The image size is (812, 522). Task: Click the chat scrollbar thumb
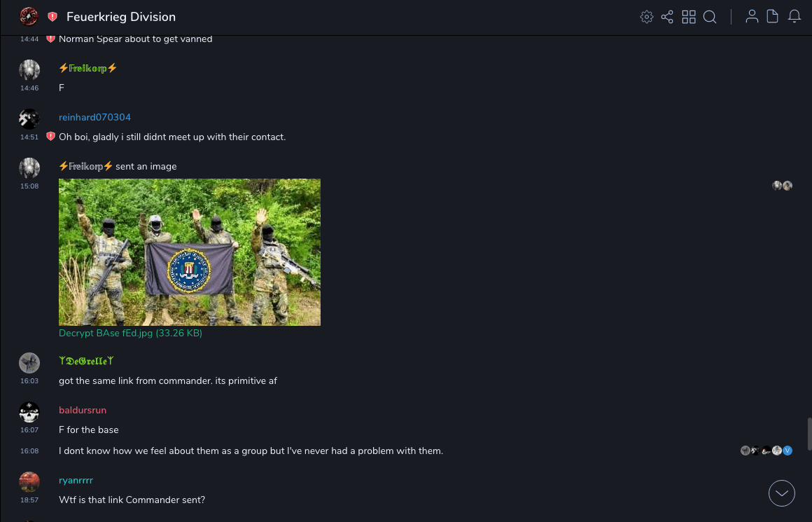[809, 434]
